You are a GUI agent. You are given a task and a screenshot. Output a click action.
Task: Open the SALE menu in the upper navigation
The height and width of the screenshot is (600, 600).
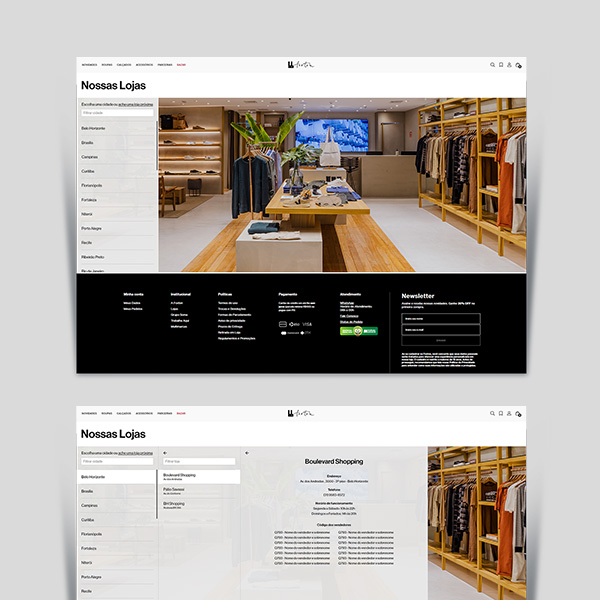click(181, 65)
